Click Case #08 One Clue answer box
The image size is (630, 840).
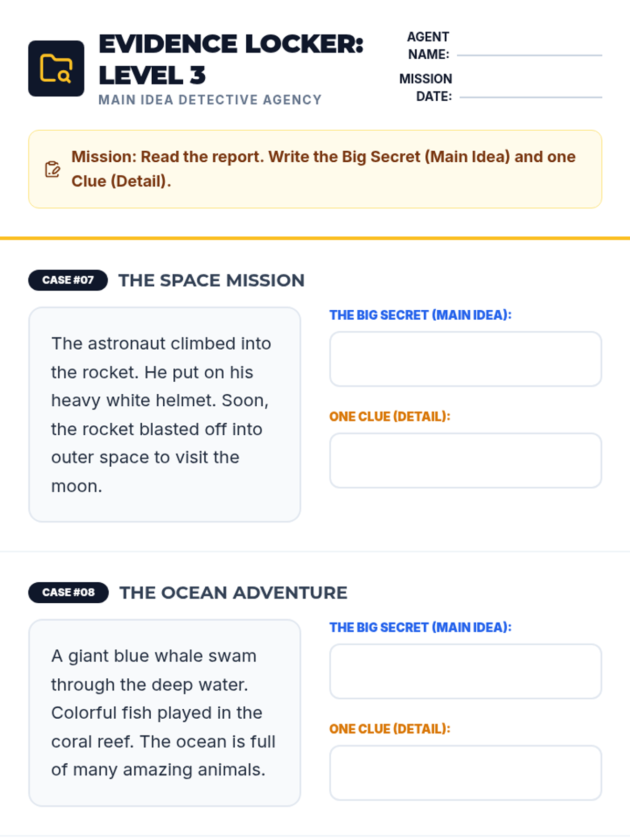[x=465, y=773]
